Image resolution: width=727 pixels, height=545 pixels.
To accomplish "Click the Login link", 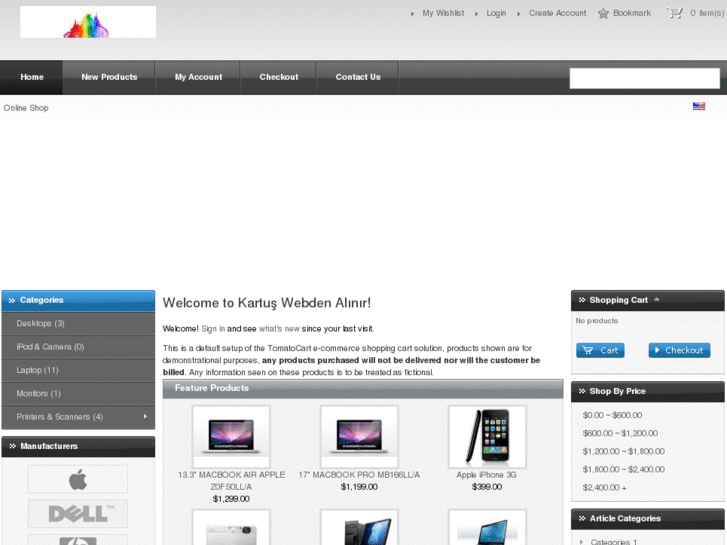I will coord(496,13).
